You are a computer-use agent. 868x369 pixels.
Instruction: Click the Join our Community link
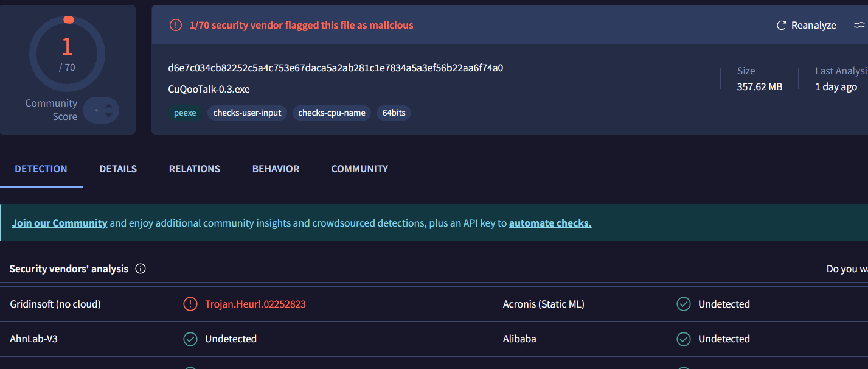[x=60, y=223]
